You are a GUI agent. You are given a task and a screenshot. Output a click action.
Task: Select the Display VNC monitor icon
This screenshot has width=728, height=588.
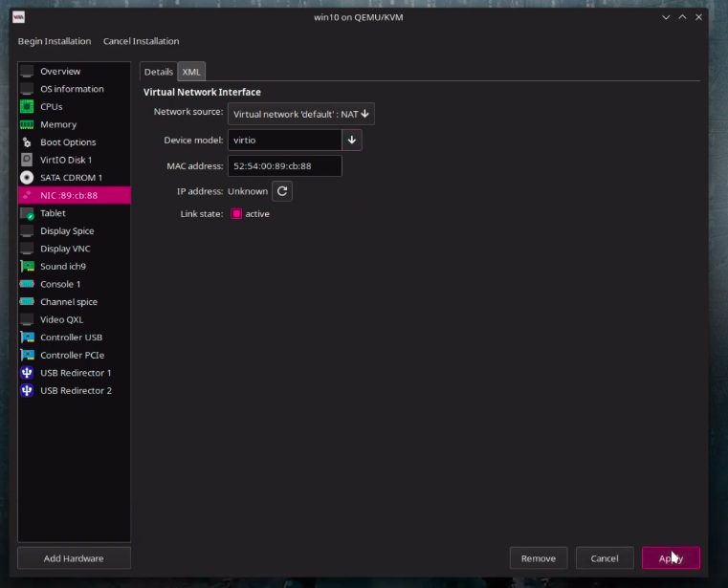click(x=27, y=249)
